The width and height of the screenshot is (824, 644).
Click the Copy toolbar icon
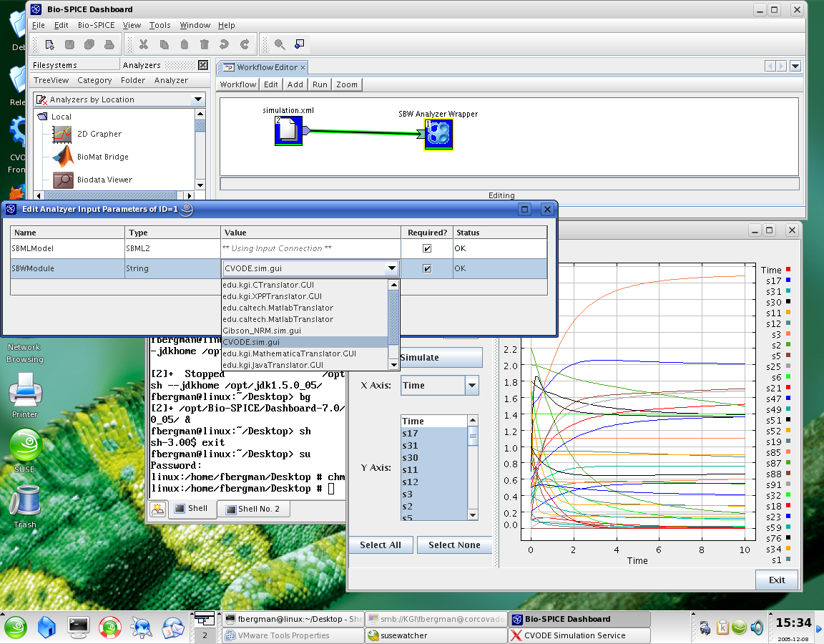pos(164,44)
